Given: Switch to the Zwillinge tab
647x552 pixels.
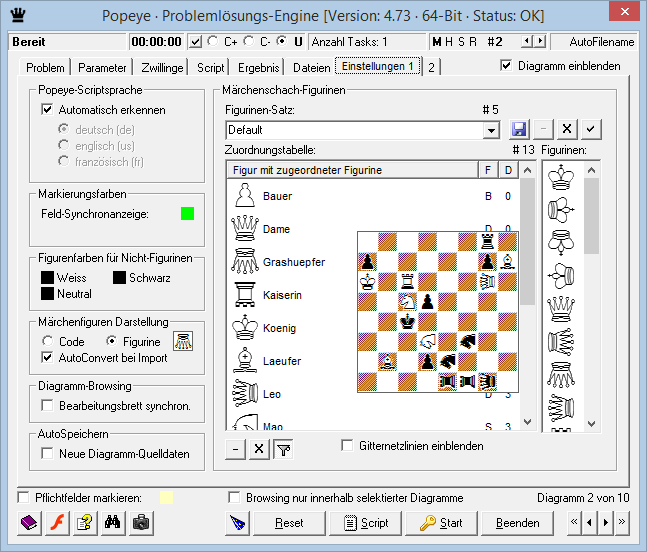Looking at the screenshot, I should tap(162, 68).
